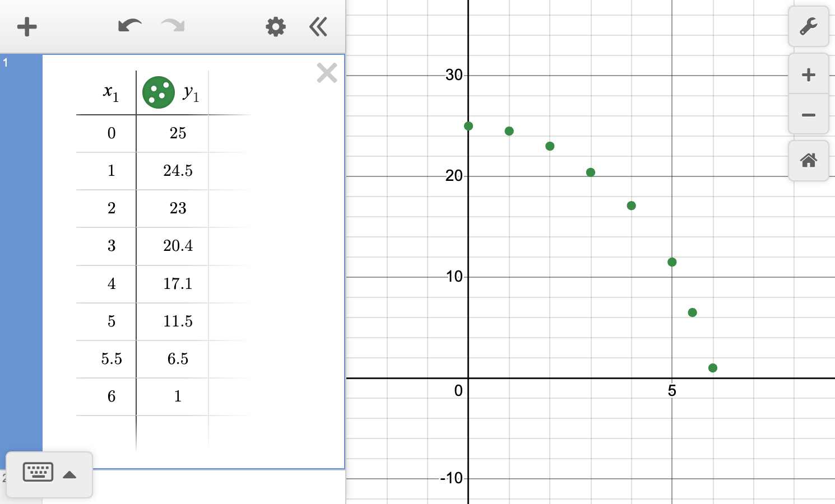Viewport: 835px width, 504px height.
Task: Toggle visibility of the y1 plotted points
Action: 159,92
